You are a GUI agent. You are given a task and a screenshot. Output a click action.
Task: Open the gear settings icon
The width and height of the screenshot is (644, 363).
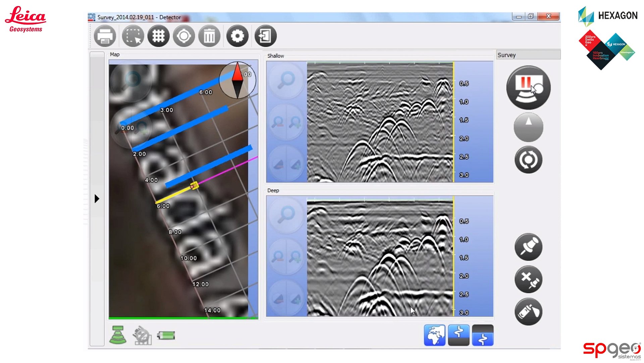coord(237,36)
